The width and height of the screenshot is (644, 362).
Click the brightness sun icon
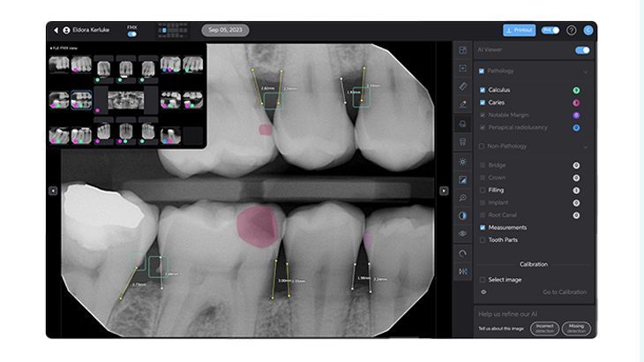(x=462, y=162)
